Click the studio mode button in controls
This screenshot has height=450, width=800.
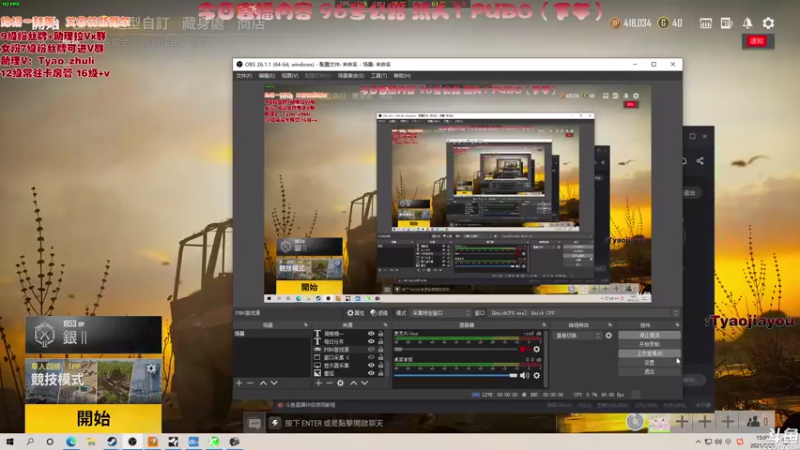coord(649,354)
